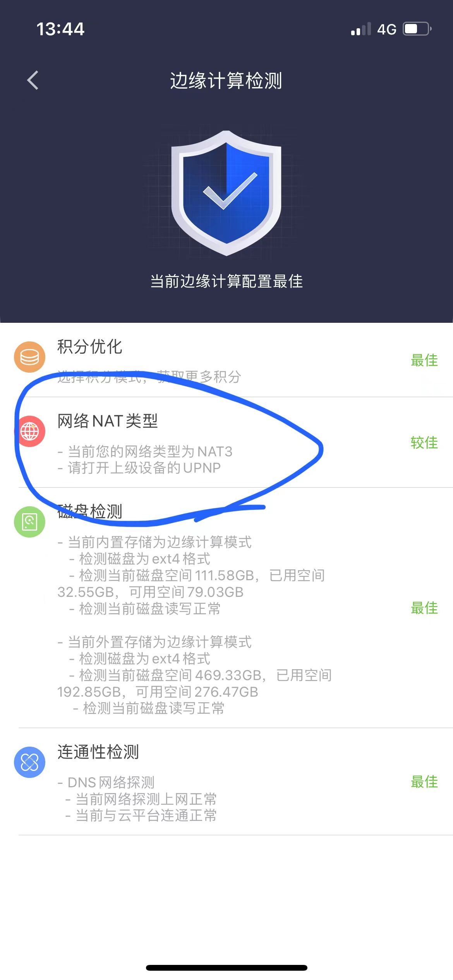The width and height of the screenshot is (453, 980).
Task: Tap the blue connectivity detection icon
Action: [x=29, y=762]
